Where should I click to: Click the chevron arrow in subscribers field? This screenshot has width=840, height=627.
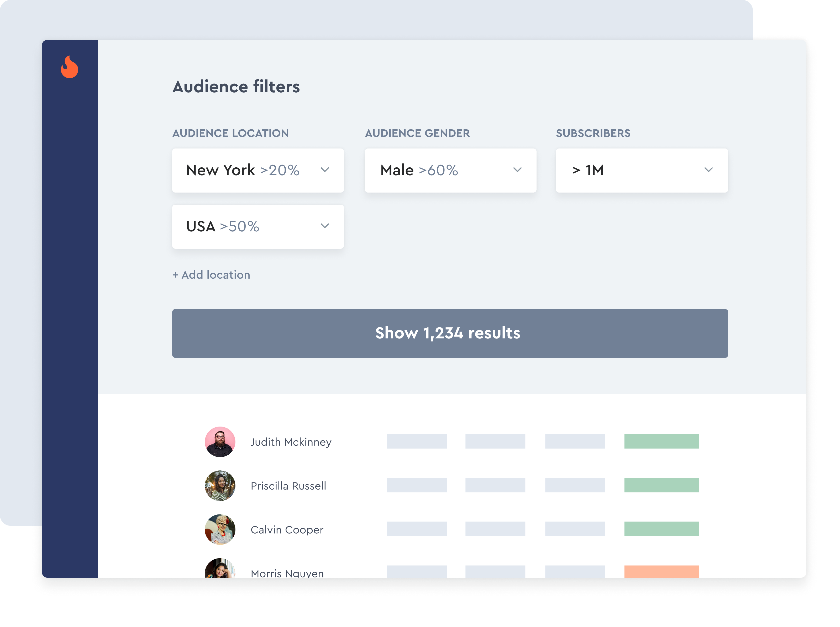708,170
